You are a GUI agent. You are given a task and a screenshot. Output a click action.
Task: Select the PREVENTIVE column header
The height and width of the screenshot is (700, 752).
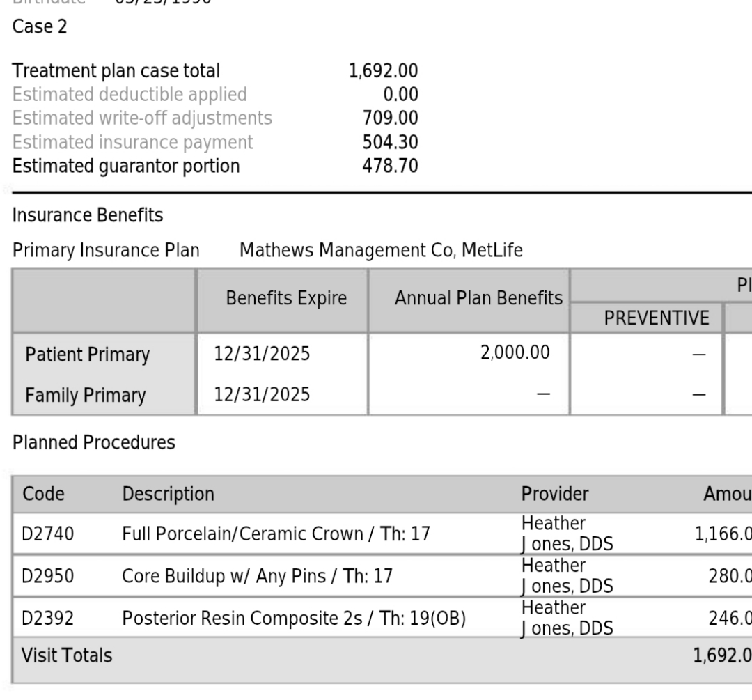pos(648,318)
